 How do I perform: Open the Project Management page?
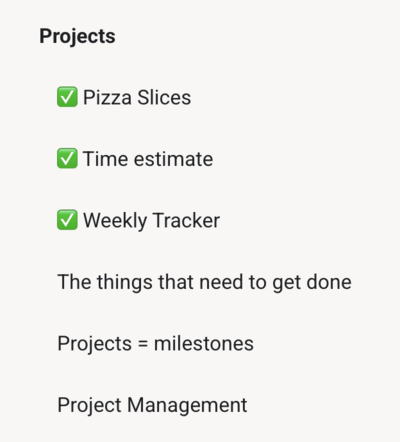pyautogui.click(x=152, y=405)
